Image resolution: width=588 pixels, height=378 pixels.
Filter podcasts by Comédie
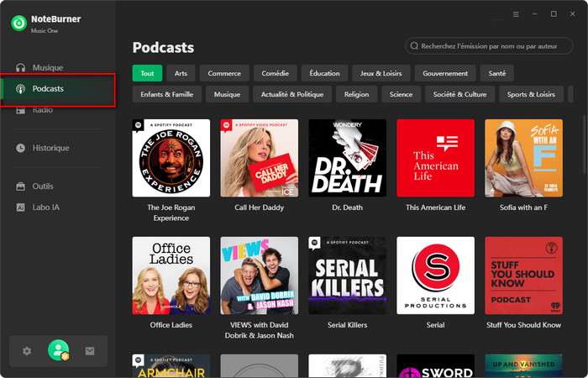(x=276, y=73)
